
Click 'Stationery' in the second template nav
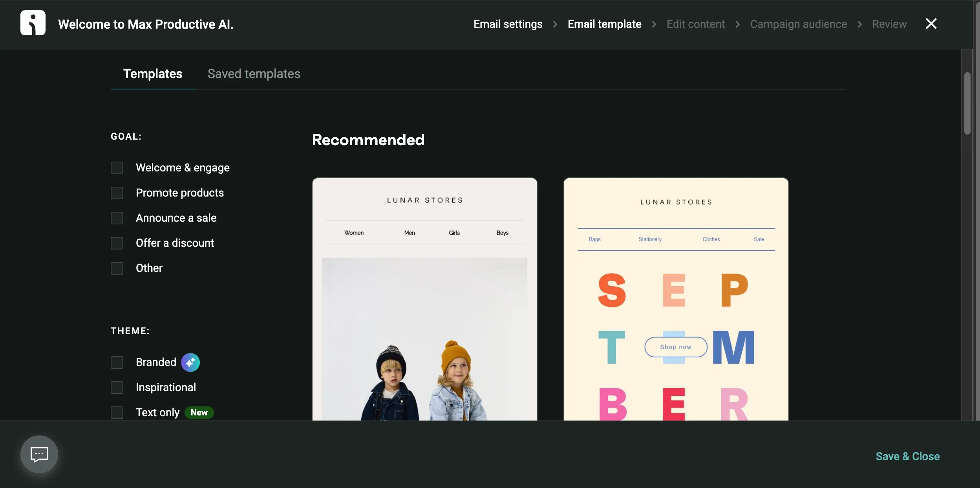(650, 239)
